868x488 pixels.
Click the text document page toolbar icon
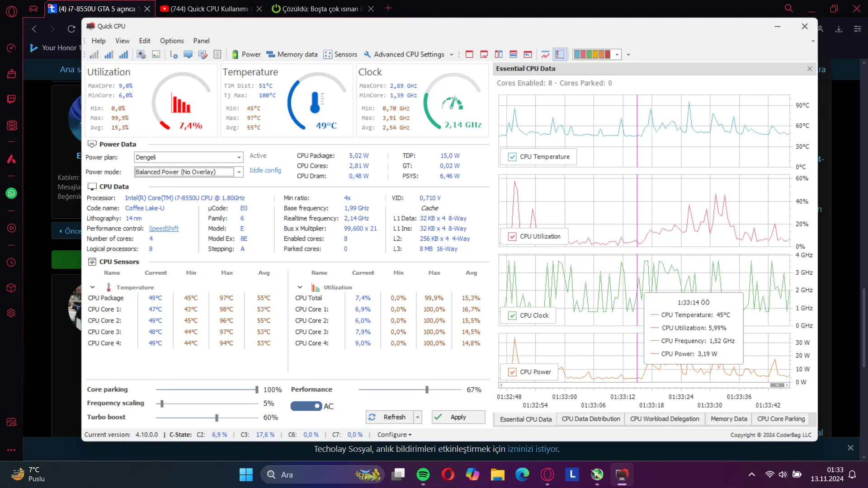pyautogui.click(x=217, y=54)
